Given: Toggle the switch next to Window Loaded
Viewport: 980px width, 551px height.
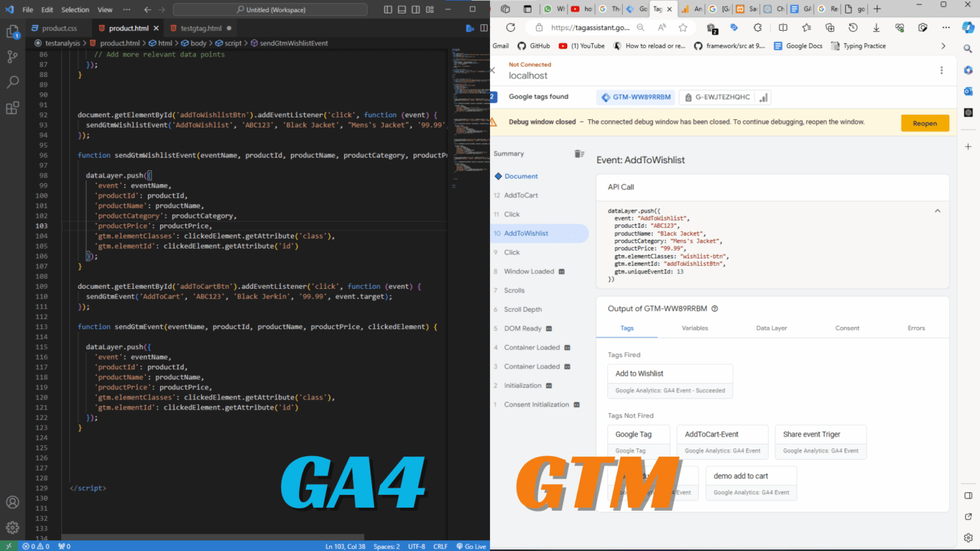Looking at the screenshot, I should coord(561,271).
